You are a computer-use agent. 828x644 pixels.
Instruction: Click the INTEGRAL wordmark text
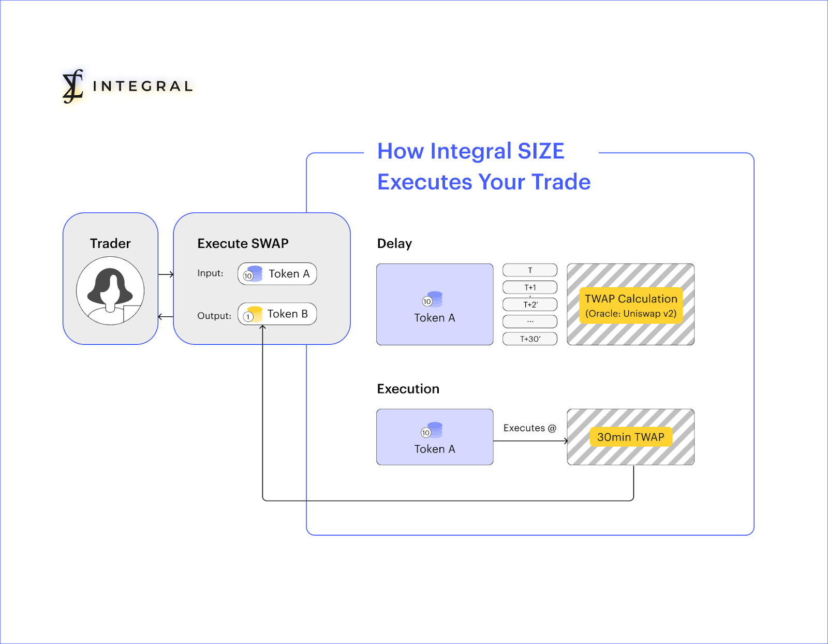[x=143, y=86]
